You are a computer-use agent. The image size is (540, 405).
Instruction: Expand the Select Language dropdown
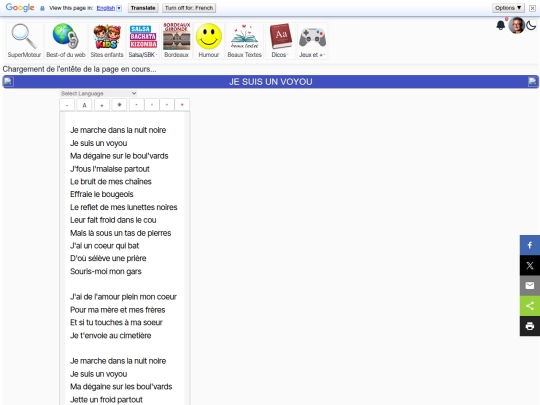click(98, 93)
